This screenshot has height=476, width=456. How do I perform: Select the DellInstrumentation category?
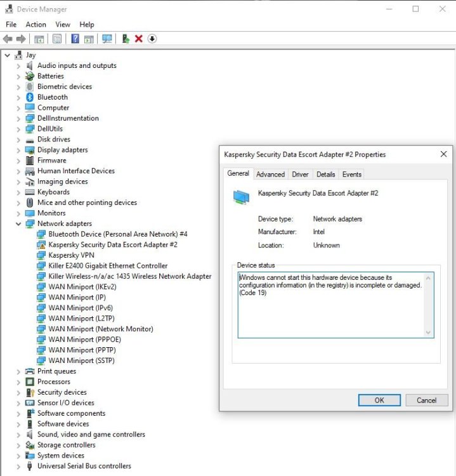[x=68, y=118]
